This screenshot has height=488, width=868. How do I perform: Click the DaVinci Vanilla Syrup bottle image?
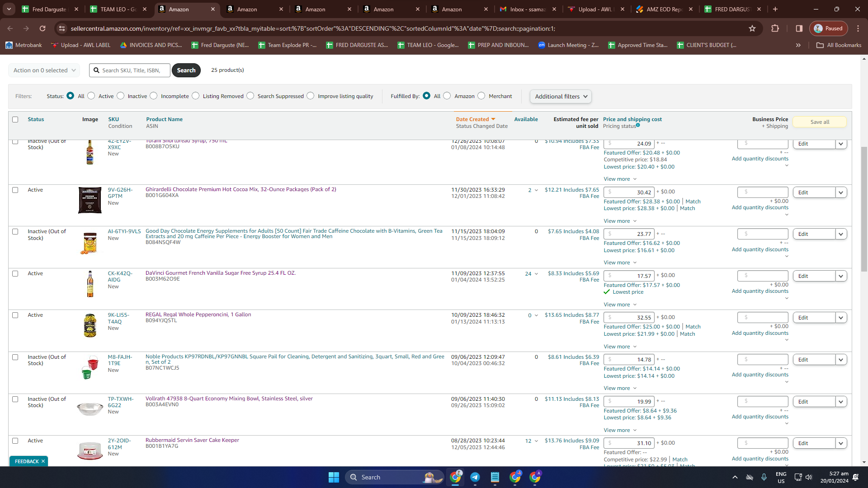pyautogui.click(x=90, y=284)
